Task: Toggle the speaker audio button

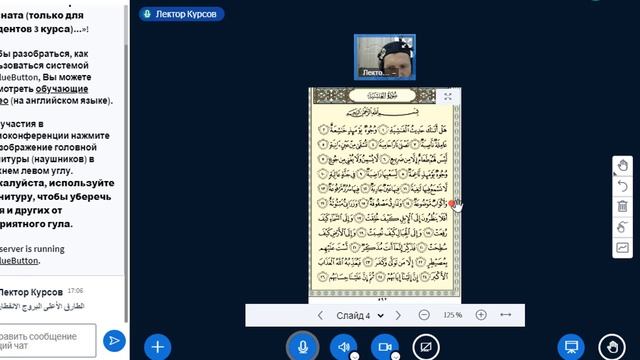Action: point(344,347)
